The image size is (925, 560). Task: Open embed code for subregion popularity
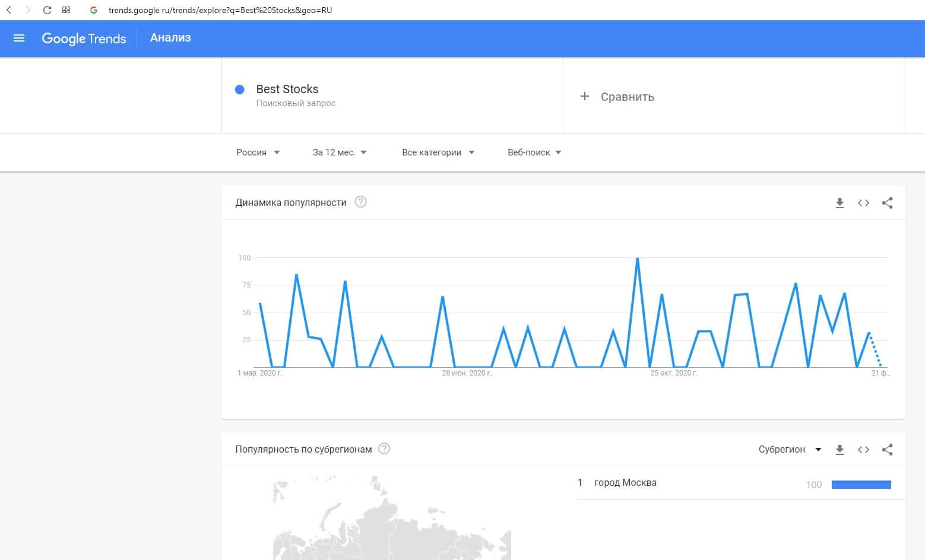point(863,450)
